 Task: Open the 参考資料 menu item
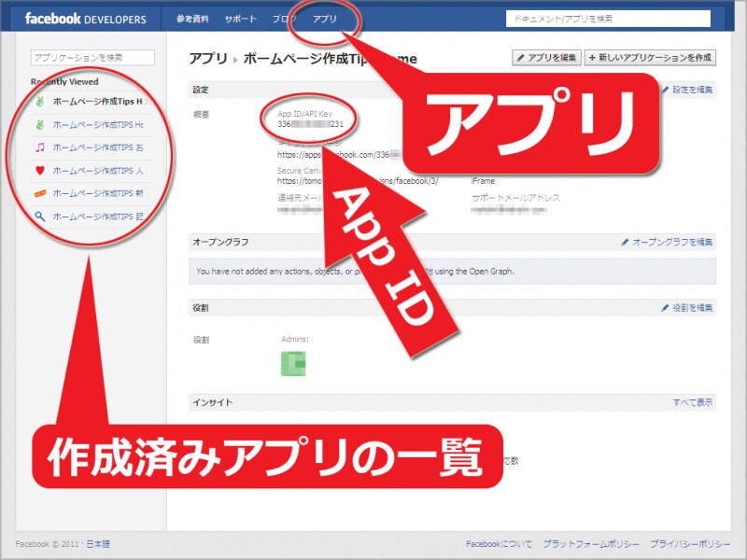point(192,19)
